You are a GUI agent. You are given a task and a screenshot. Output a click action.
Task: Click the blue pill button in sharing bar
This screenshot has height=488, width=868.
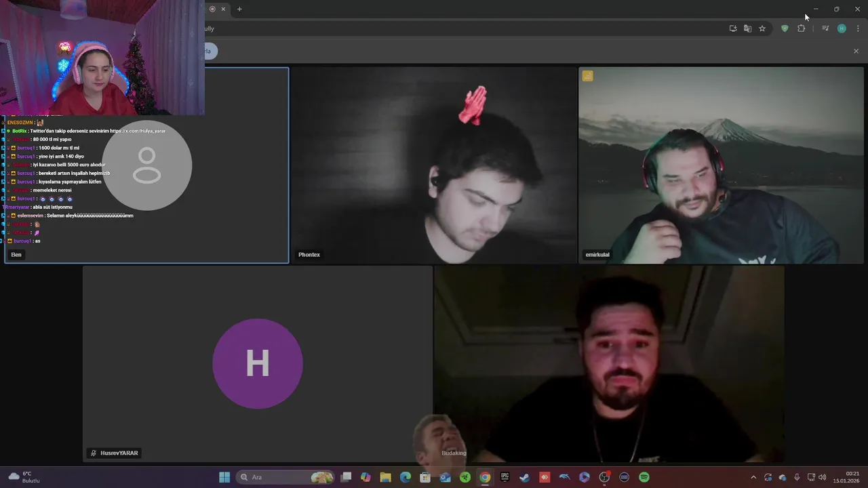(211, 51)
